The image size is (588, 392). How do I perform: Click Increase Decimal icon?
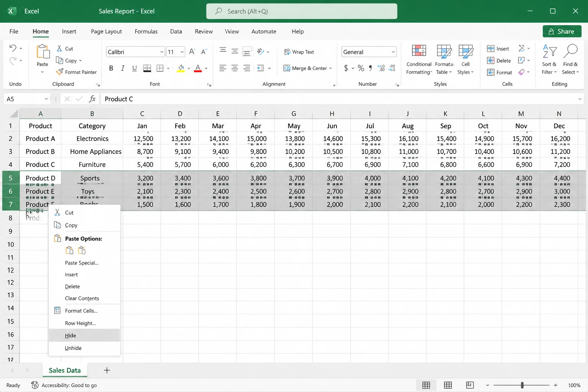pos(381,68)
